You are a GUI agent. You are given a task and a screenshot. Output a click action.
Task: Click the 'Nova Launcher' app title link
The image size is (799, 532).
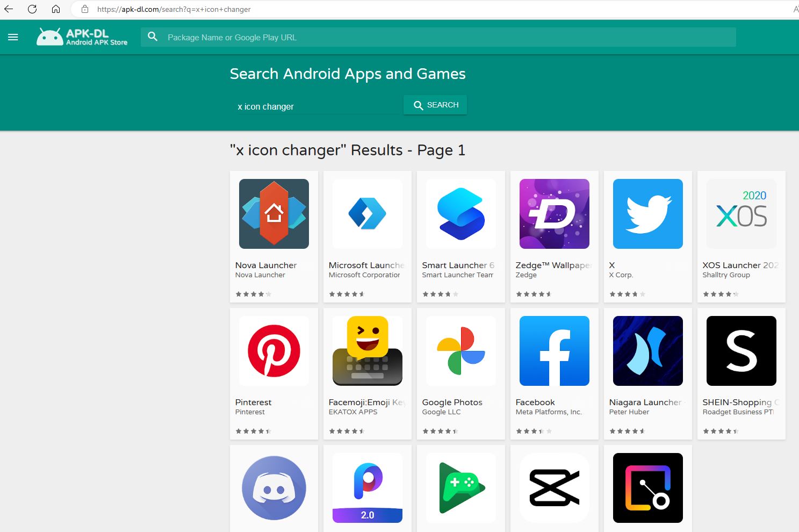tap(266, 265)
